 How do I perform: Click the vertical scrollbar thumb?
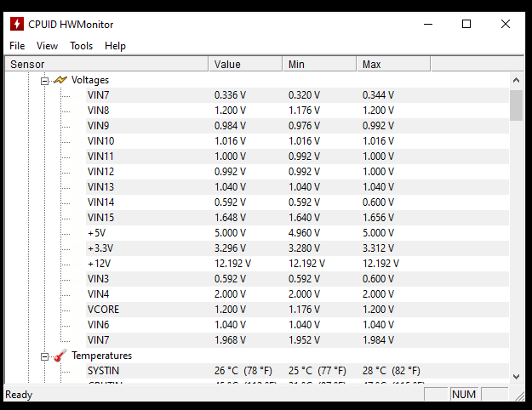click(516, 105)
